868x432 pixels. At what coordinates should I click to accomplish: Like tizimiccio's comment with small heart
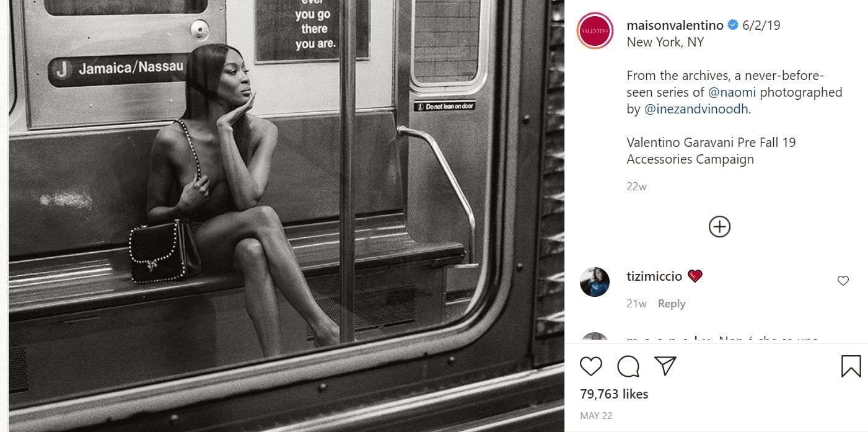tap(843, 281)
